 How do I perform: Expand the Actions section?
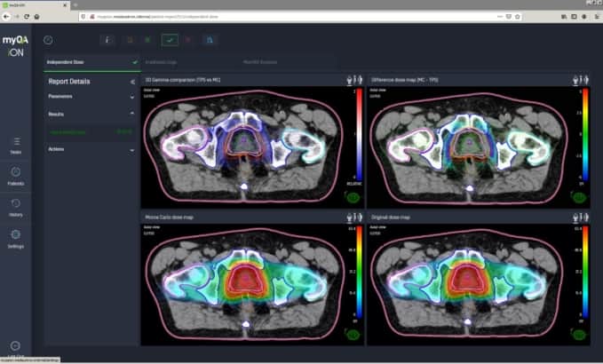click(131, 149)
